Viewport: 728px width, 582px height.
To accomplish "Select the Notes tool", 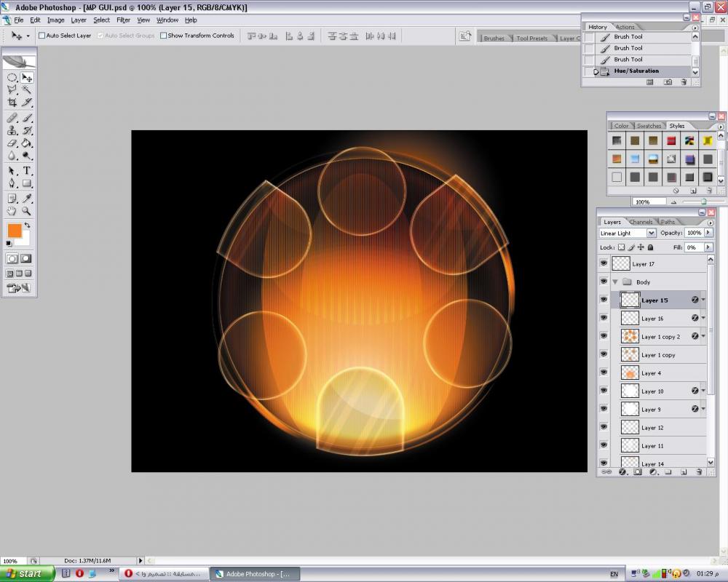I will [12, 199].
